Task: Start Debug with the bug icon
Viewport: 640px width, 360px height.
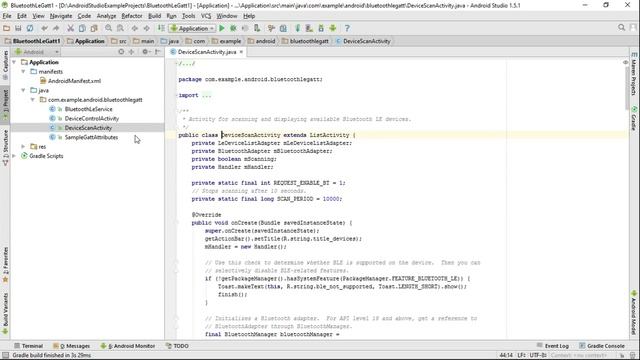Action: coord(233,28)
